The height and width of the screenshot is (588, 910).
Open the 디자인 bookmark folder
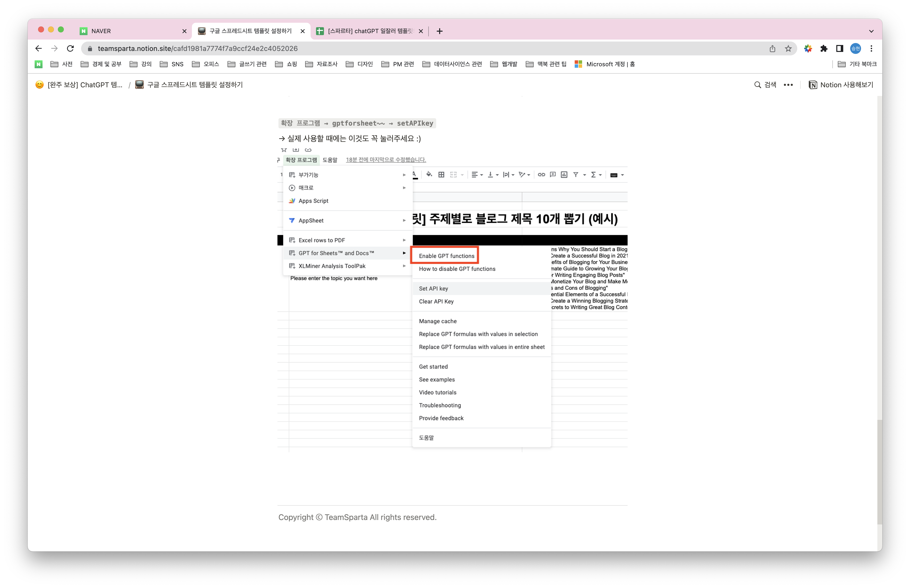[359, 64]
